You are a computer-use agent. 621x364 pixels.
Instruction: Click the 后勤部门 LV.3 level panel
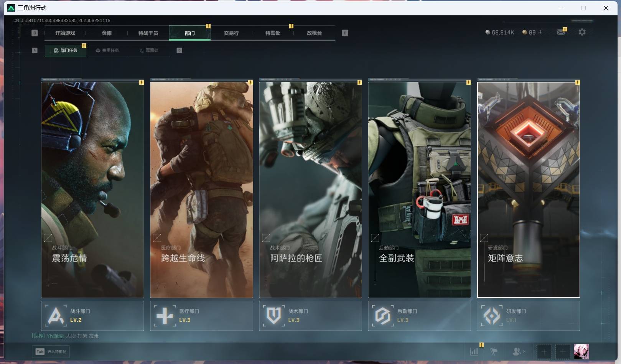420,316
